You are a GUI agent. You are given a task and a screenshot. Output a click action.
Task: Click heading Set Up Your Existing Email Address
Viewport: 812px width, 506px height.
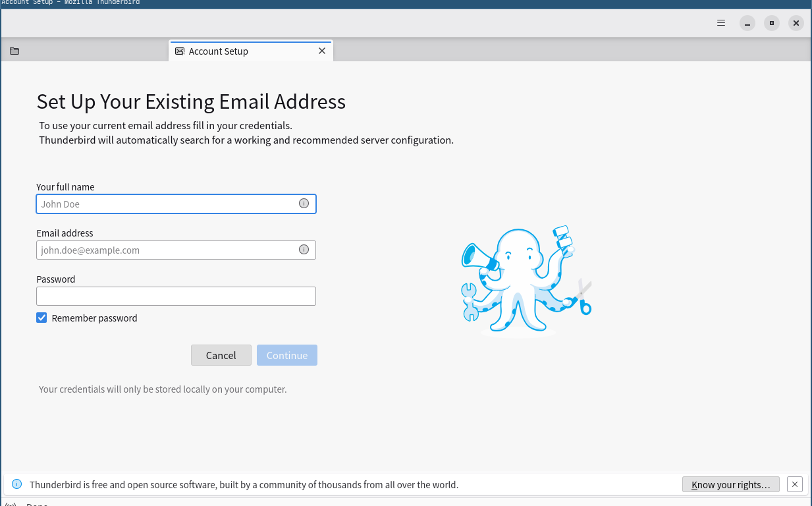click(x=191, y=101)
